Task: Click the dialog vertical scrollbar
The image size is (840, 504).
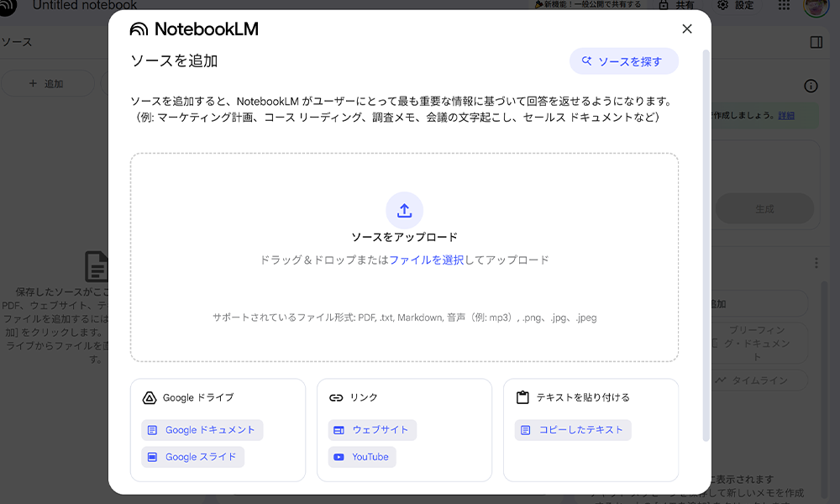Action: point(706,245)
